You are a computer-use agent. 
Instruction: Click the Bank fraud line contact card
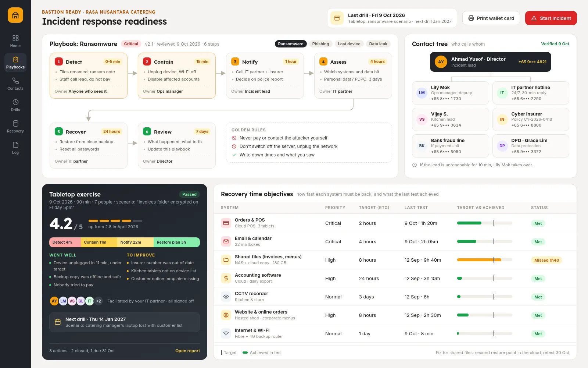click(x=451, y=146)
